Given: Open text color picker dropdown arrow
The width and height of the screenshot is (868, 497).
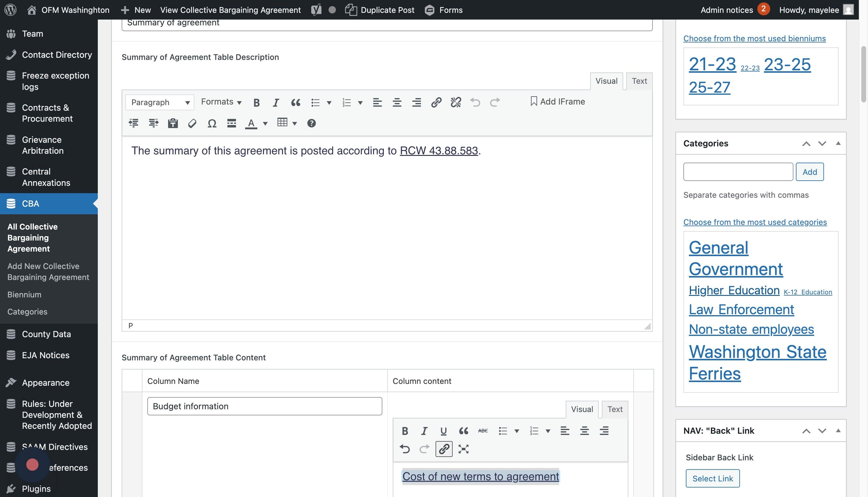Looking at the screenshot, I should 265,123.
